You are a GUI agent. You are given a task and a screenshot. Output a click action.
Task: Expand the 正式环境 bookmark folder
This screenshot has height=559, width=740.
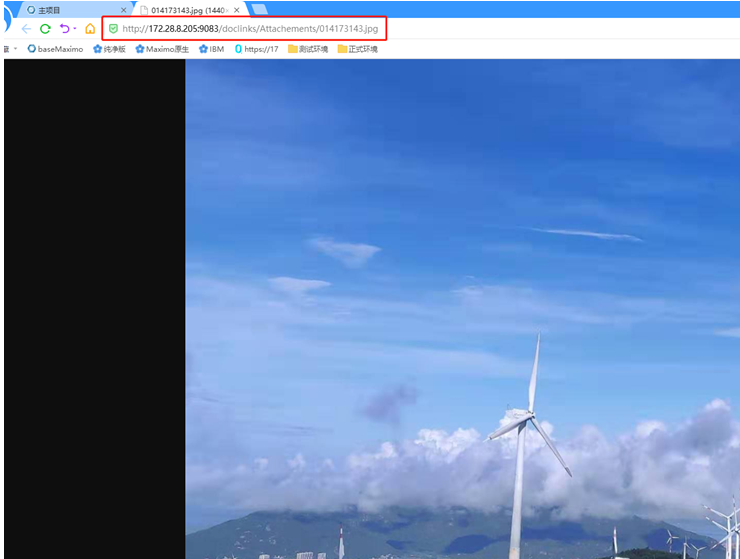(358, 49)
